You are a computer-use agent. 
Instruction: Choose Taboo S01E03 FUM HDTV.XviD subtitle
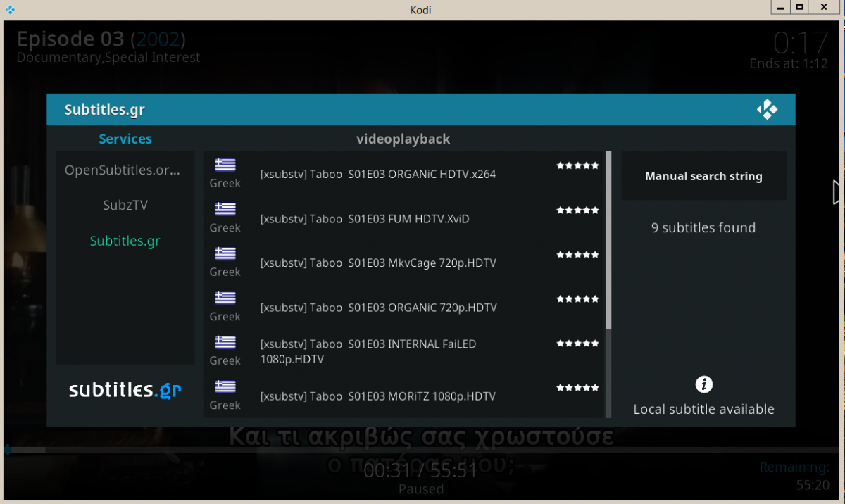[x=404, y=218]
